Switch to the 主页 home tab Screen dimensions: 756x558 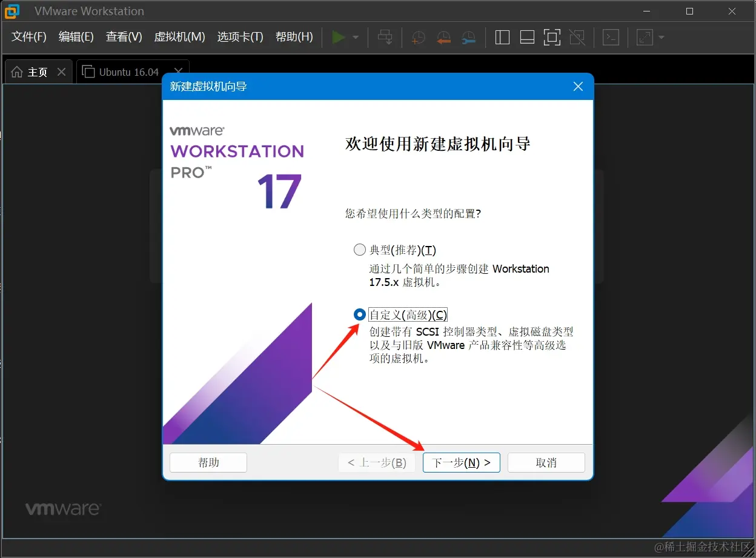point(38,71)
